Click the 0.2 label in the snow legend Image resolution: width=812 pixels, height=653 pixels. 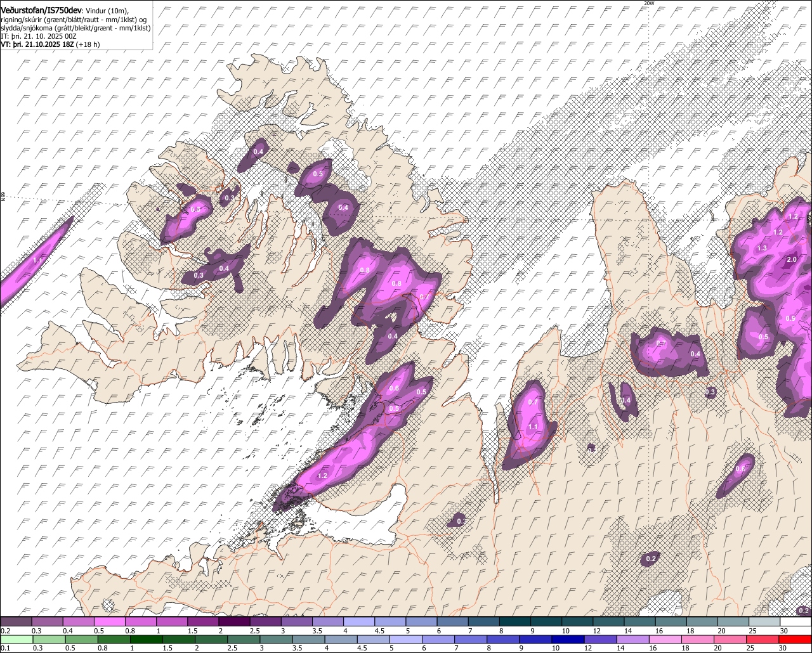pos(6,631)
